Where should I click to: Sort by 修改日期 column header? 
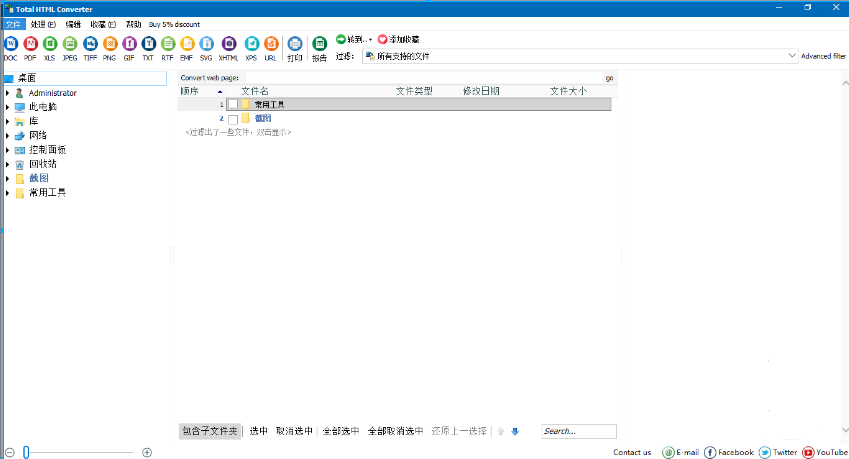(x=481, y=91)
